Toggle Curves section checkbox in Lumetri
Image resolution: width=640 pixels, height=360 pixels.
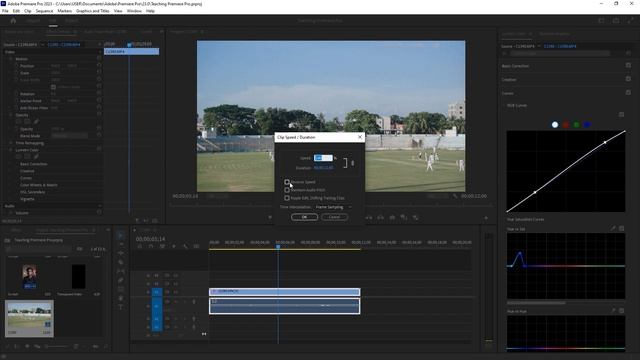pyautogui.click(x=628, y=93)
